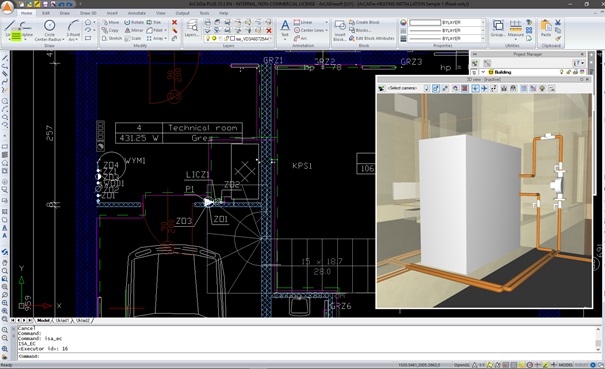
Task: Click the color wheel icon in Properties
Action: click(x=403, y=22)
